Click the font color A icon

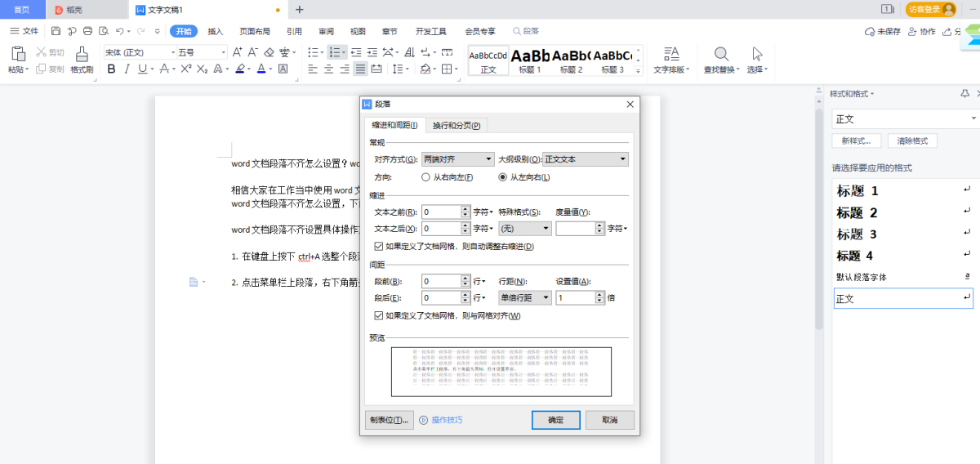coord(261,69)
